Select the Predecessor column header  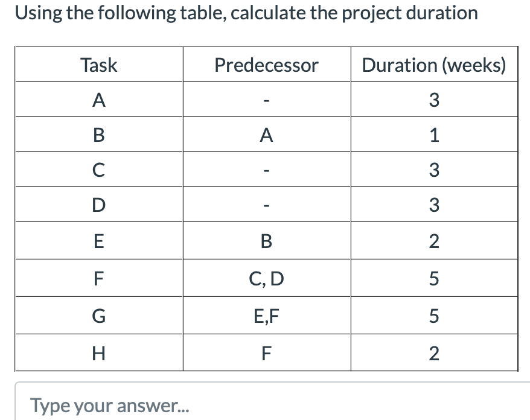pyautogui.click(x=267, y=65)
